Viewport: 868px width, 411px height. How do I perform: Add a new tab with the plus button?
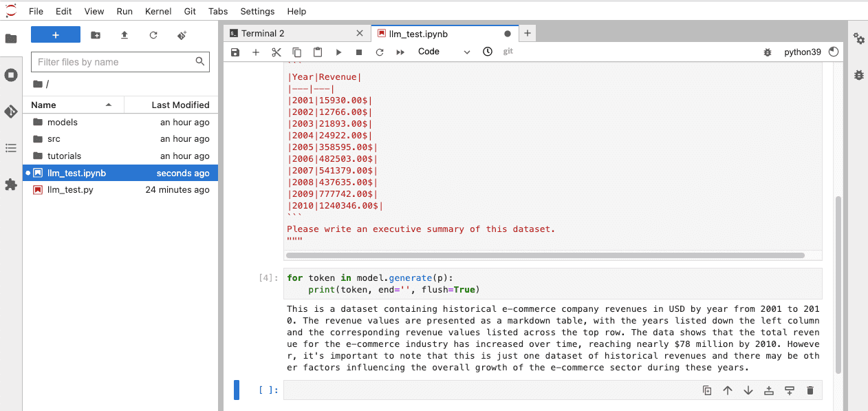(x=528, y=33)
